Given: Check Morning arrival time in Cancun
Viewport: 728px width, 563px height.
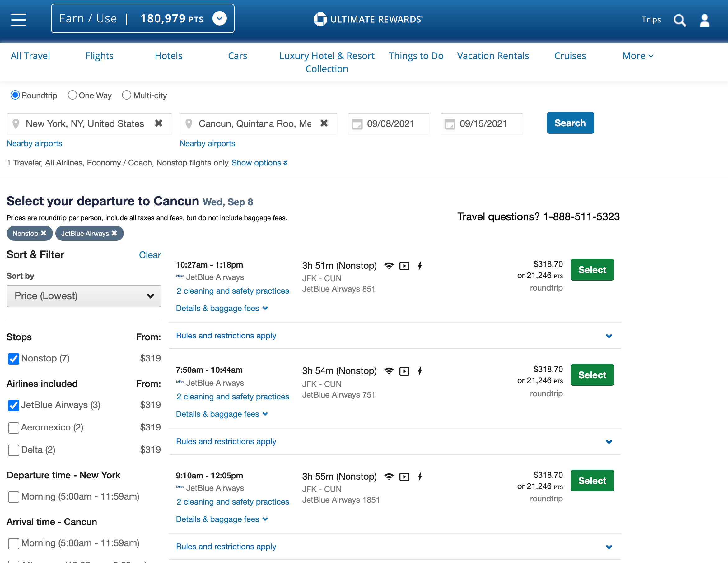Looking at the screenshot, I should [13, 543].
